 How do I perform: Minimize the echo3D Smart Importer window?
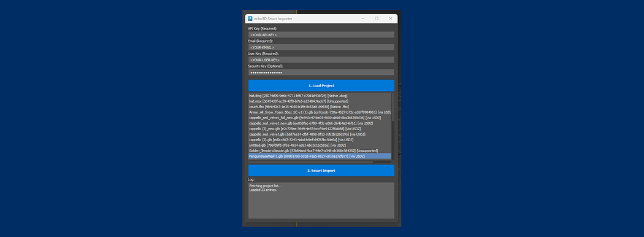[363, 18]
